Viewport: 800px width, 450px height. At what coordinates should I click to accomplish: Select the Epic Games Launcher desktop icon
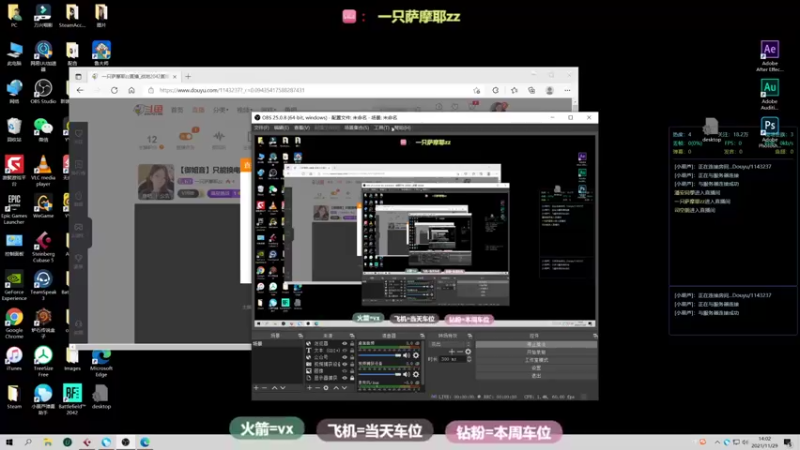pyautogui.click(x=14, y=209)
